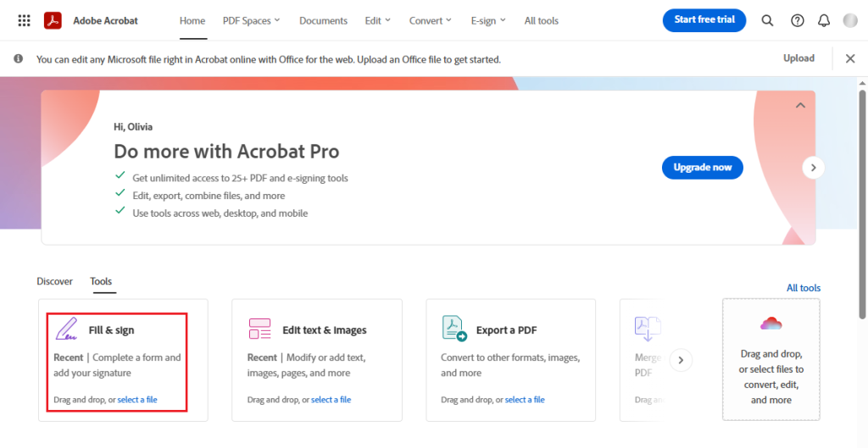Switch to the Tools tab
The height and width of the screenshot is (448, 868).
pos(102,281)
